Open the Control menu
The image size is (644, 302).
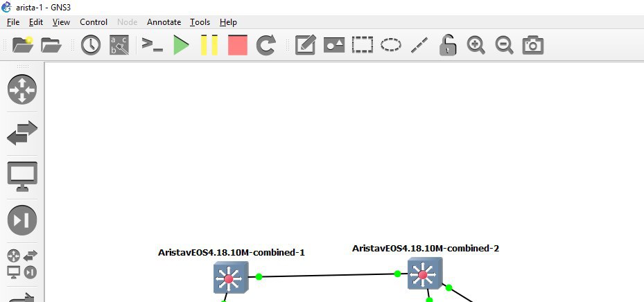(94, 22)
